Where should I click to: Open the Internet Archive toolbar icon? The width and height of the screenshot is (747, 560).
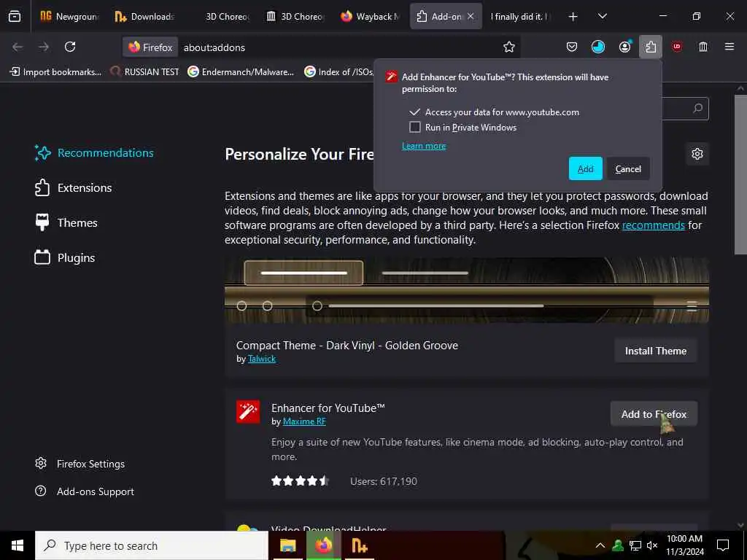click(703, 47)
